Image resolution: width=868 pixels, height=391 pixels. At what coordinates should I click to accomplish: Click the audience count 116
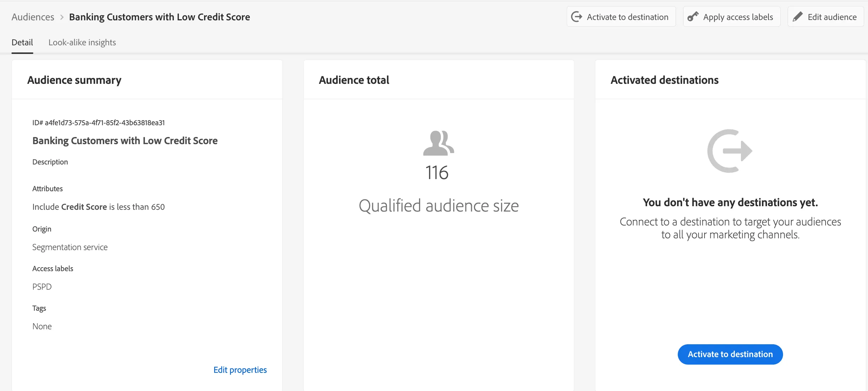[x=437, y=173]
